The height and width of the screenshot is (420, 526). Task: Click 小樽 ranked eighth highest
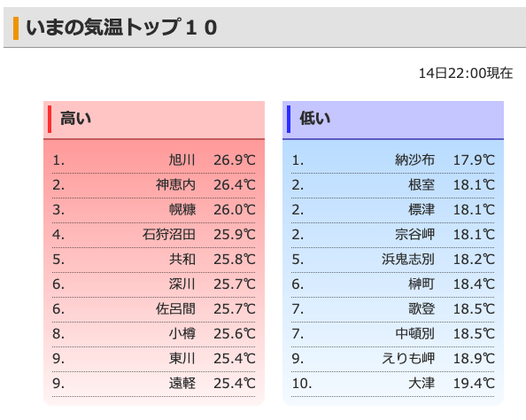pos(182,334)
